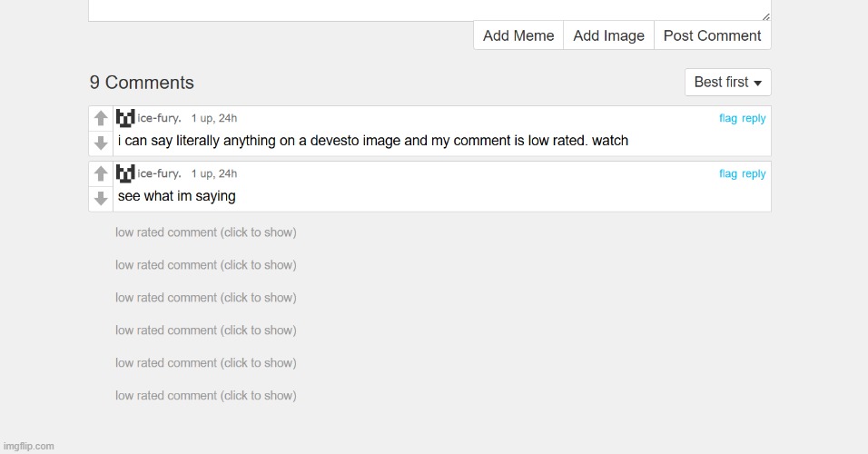Flag the 'see what im saying' comment
The width and height of the screenshot is (868, 454).
[x=728, y=174]
